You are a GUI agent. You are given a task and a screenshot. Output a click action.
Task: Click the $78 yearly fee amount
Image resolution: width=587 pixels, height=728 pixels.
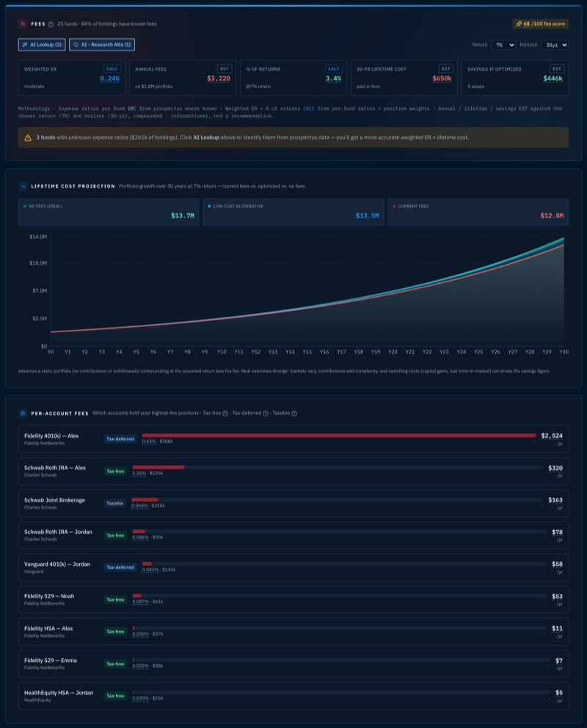point(557,532)
